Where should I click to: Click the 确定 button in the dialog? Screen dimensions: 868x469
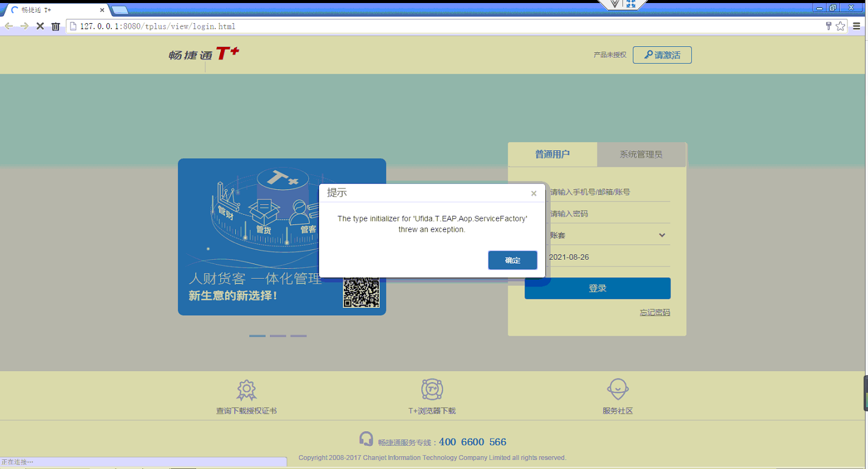512,260
